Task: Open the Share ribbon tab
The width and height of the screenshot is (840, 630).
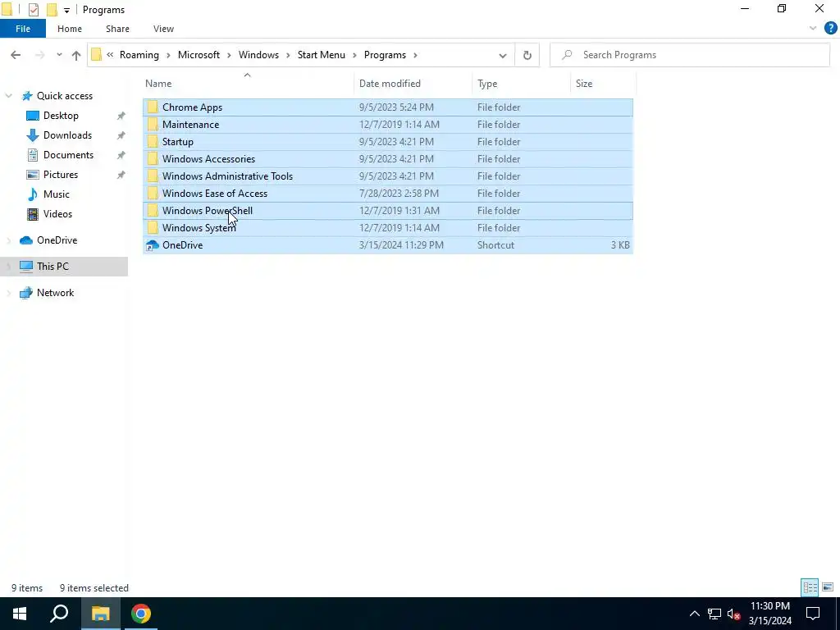Action: (x=117, y=29)
